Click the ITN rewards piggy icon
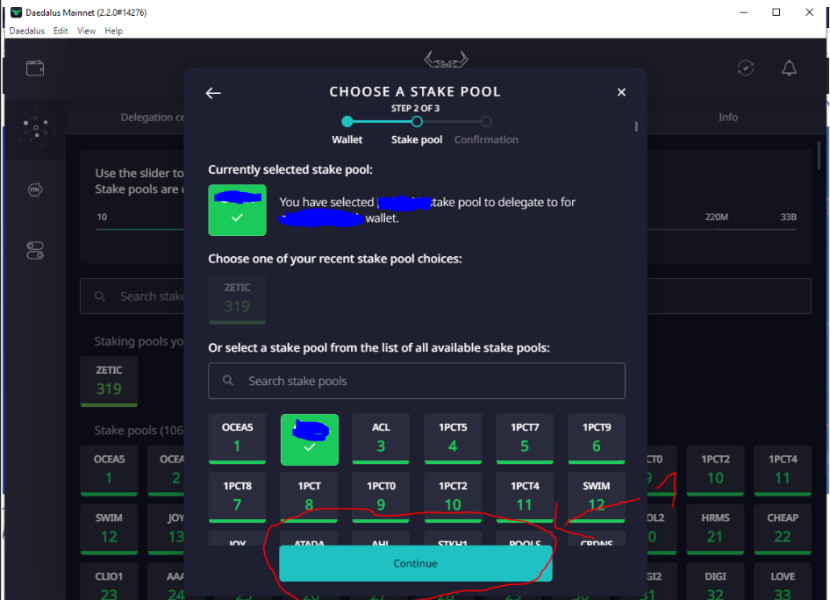The image size is (830, 600). coord(35,190)
